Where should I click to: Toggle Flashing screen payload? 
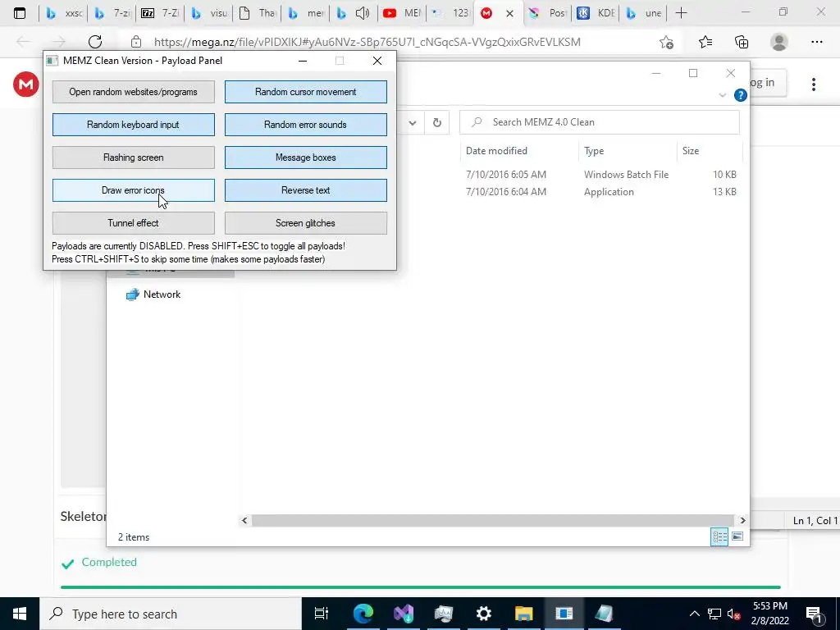(134, 157)
